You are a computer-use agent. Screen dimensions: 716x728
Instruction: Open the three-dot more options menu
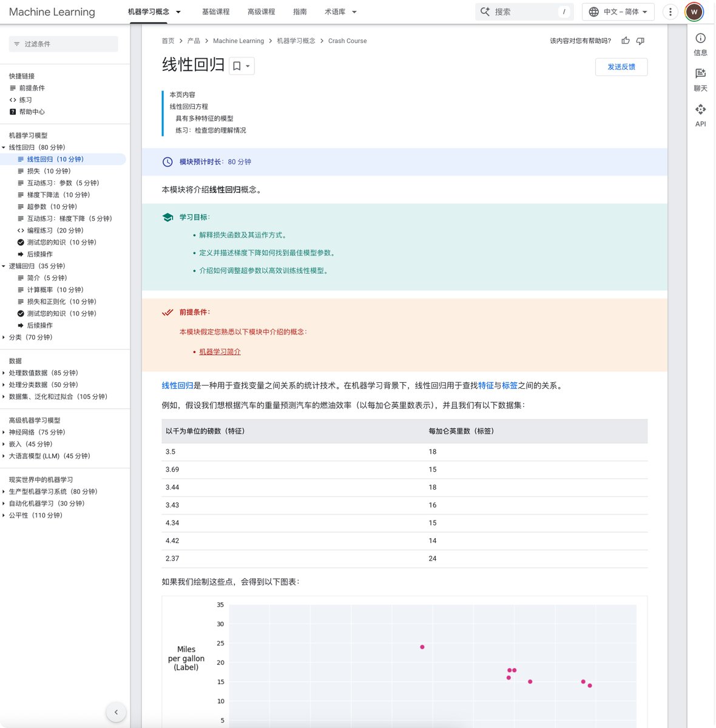coord(670,12)
